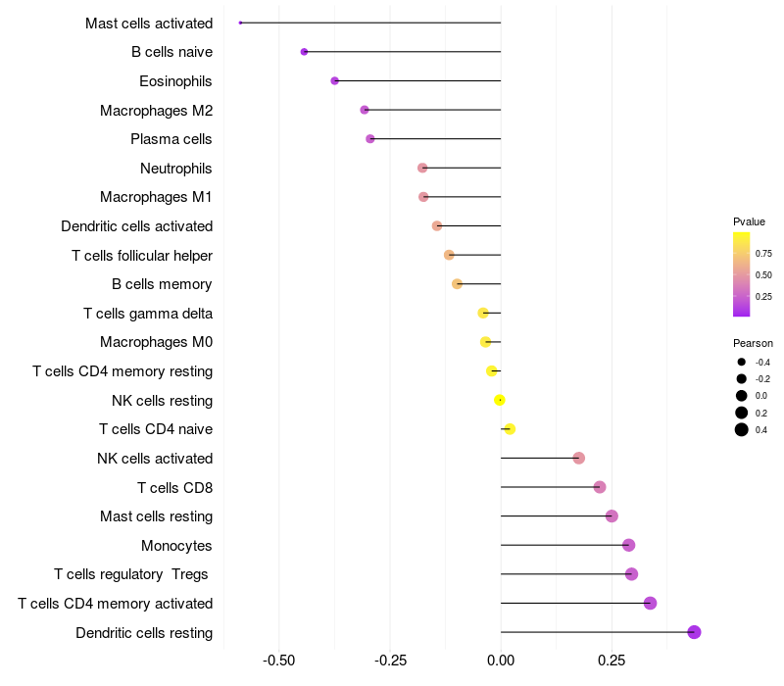
Task: Click the T cells follicular helper label
Action: coord(142,256)
